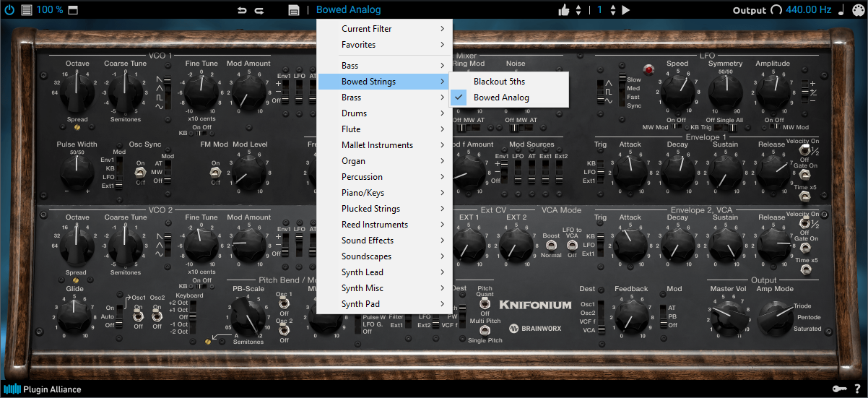
Task: Toggle Envelope 1 Velocity On switch
Action: [x=804, y=150]
